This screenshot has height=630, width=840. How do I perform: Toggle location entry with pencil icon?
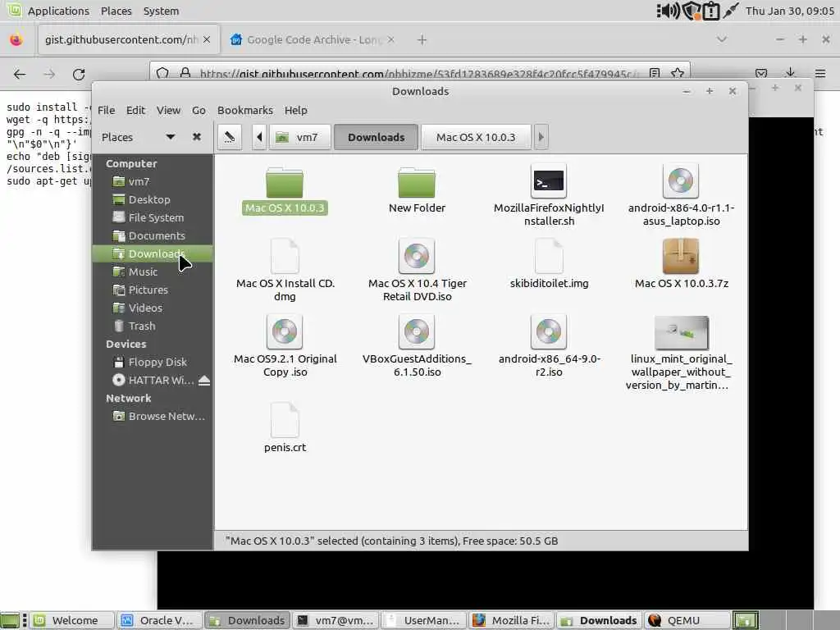(x=230, y=137)
